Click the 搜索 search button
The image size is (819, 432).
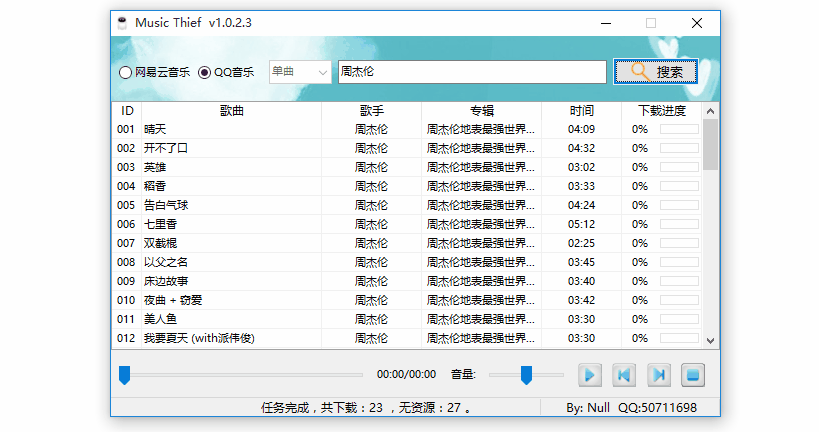[x=656, y=72]
